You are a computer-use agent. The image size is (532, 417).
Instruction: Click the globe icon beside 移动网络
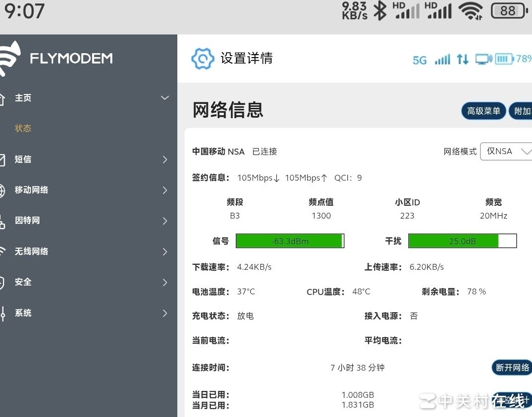click(2, 190)
